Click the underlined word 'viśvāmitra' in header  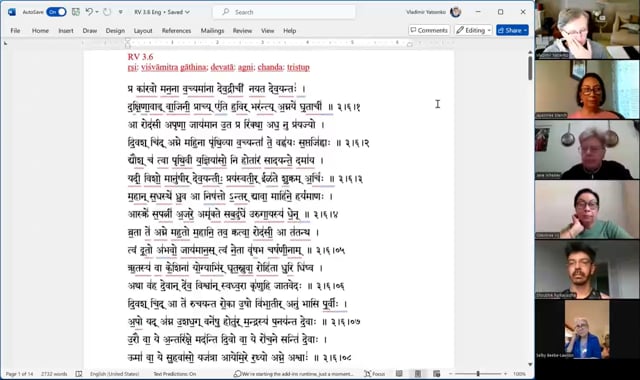160,67
